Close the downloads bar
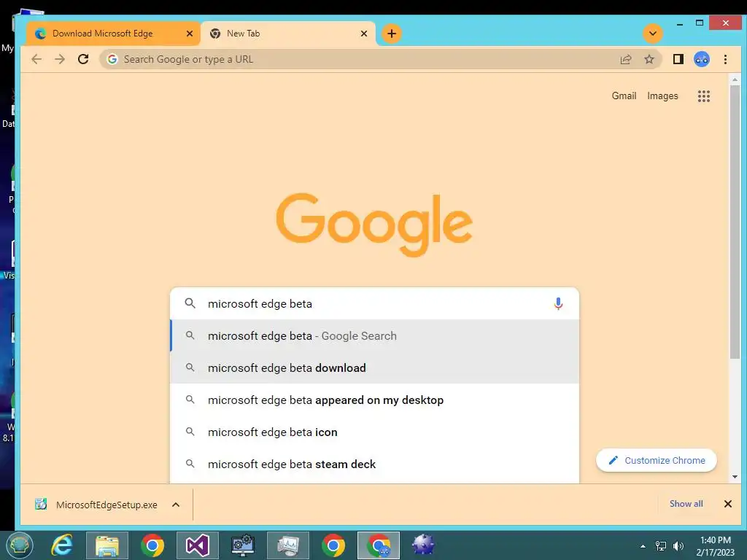 click(x=727, y=504)
